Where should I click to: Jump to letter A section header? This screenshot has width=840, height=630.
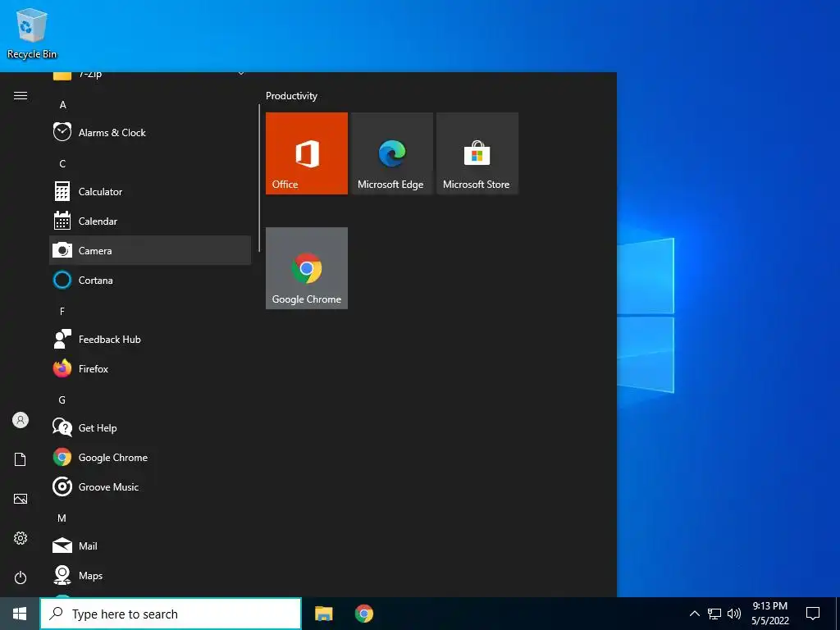point(62,104)
